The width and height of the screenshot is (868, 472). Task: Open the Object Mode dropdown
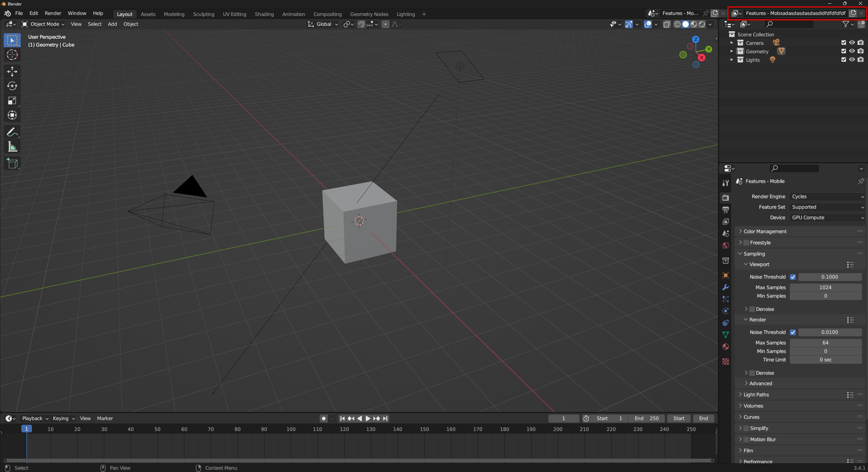(x=43, y=24)
